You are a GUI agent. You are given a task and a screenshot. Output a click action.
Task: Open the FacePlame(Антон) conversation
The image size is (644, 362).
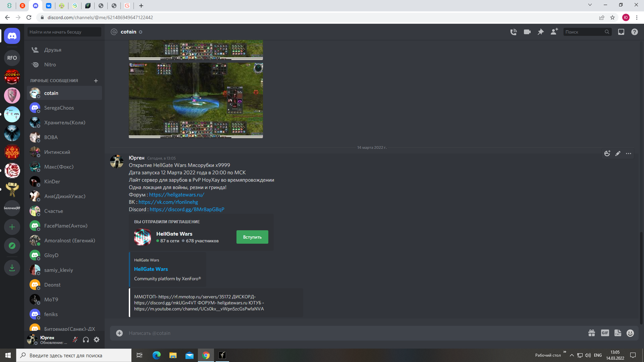[x=64, y=226]
